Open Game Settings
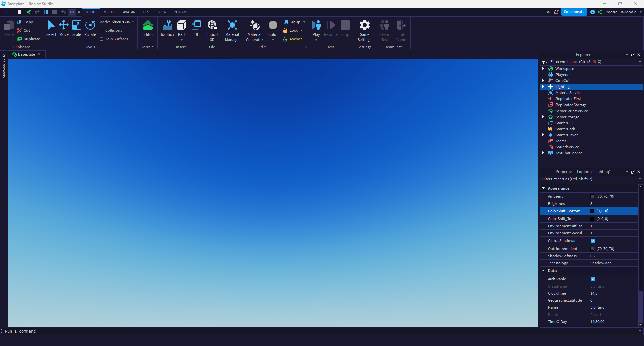The width and height of the screenshot is (644, 346). tap(364, 30)
